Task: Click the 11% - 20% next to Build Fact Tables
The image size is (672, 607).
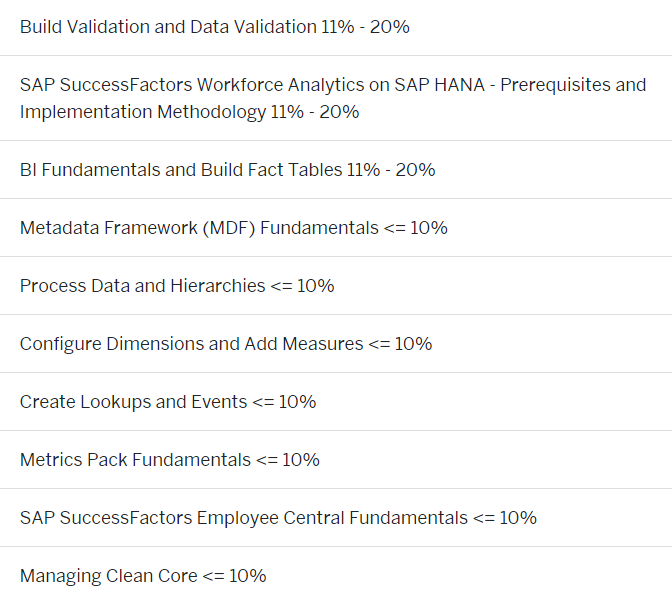Action: click(391, 170)
